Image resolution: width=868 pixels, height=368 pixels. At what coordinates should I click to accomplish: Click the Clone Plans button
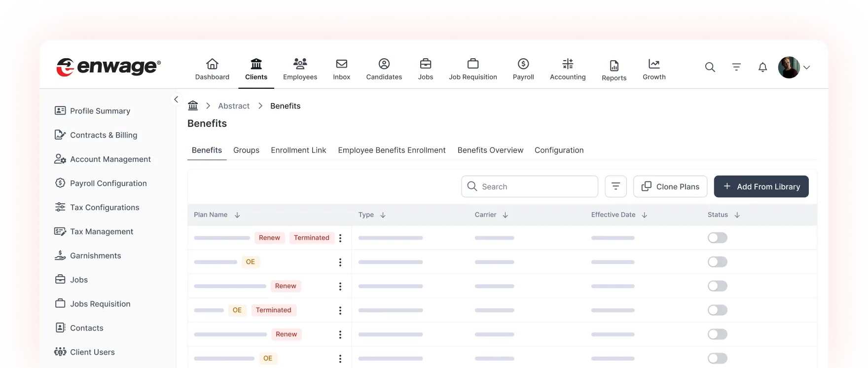(670, 186)
